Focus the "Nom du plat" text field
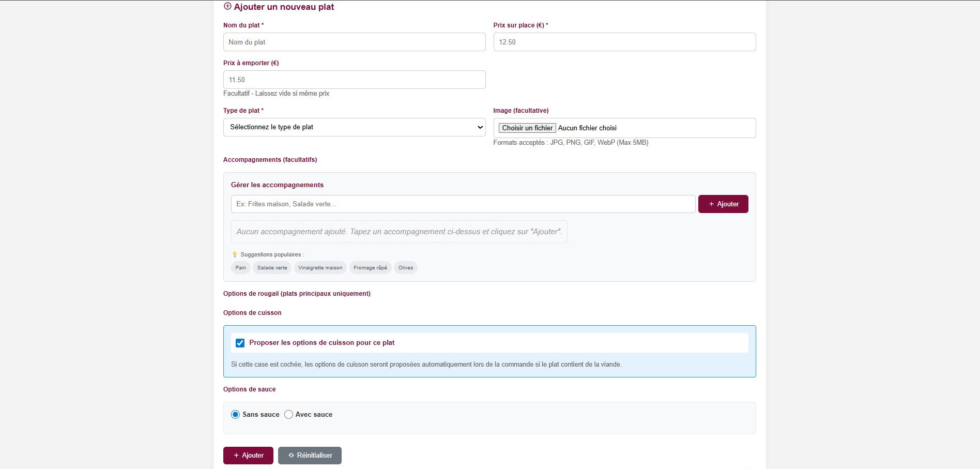This screenshot has width=980, height=469. (354, 42)
